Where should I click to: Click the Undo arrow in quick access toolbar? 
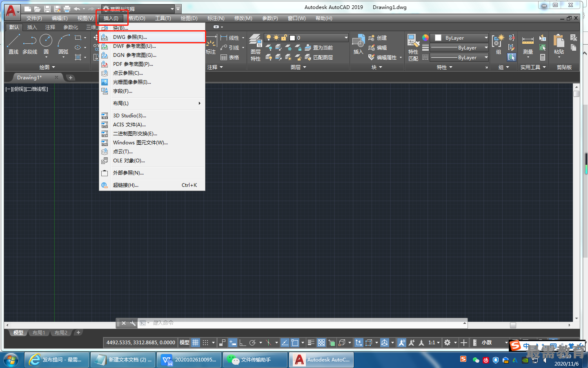pos(77,9)
